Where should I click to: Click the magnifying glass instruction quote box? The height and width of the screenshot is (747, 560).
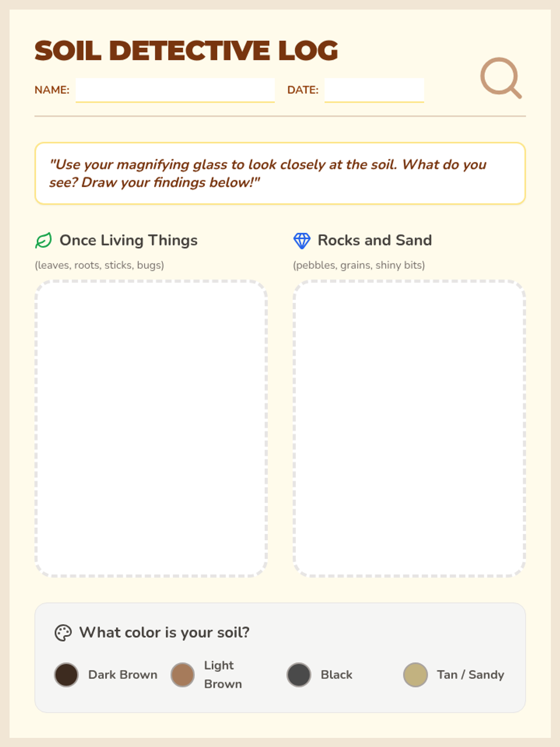pyautogui.click(x=280, y=173)
